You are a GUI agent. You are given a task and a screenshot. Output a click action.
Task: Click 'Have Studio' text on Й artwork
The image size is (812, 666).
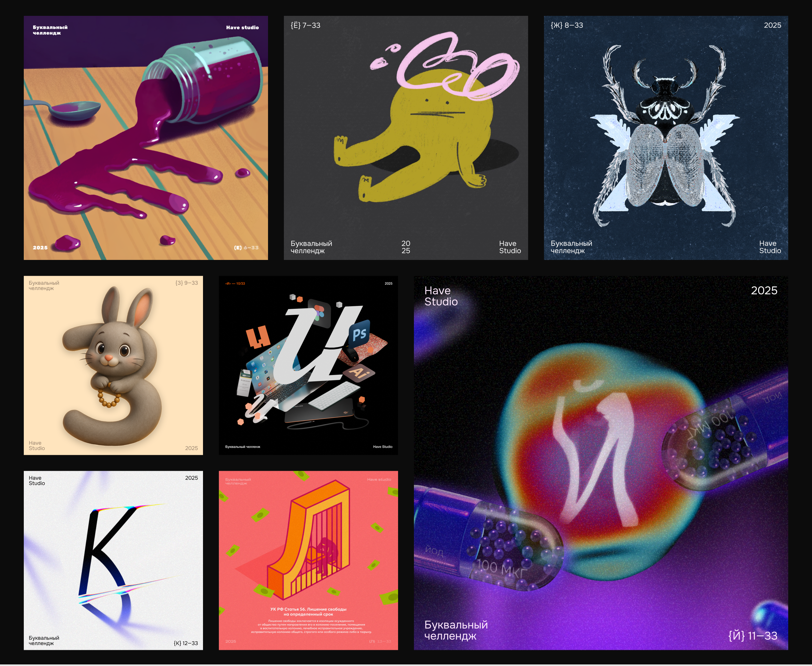(x=441, y=296)
